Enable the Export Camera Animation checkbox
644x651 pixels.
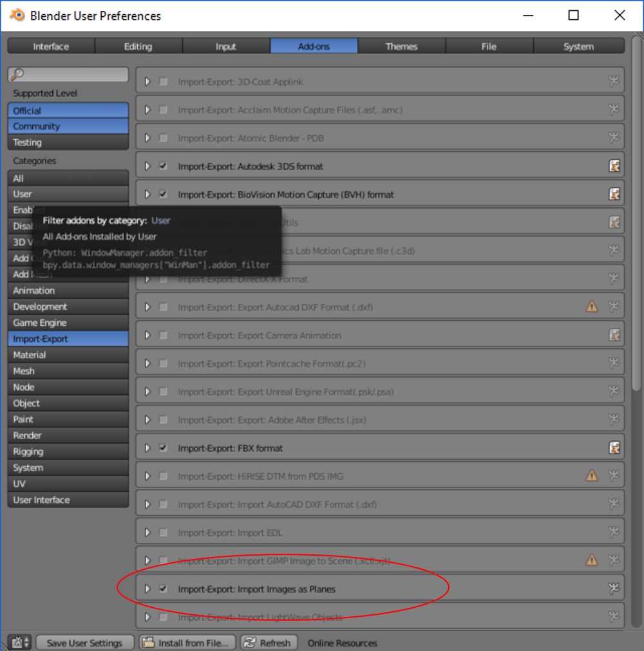pos(163,335)
